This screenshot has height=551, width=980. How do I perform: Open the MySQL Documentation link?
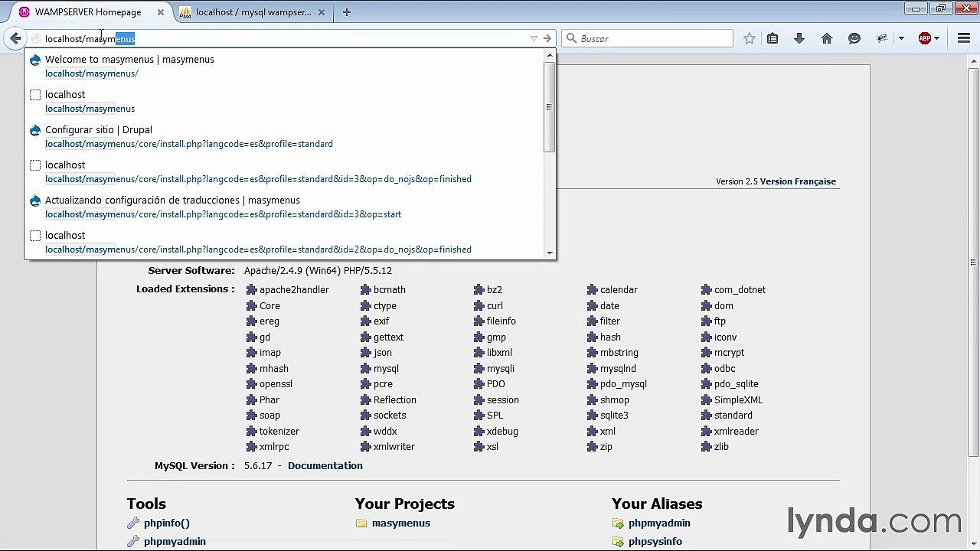click(325, 466)
